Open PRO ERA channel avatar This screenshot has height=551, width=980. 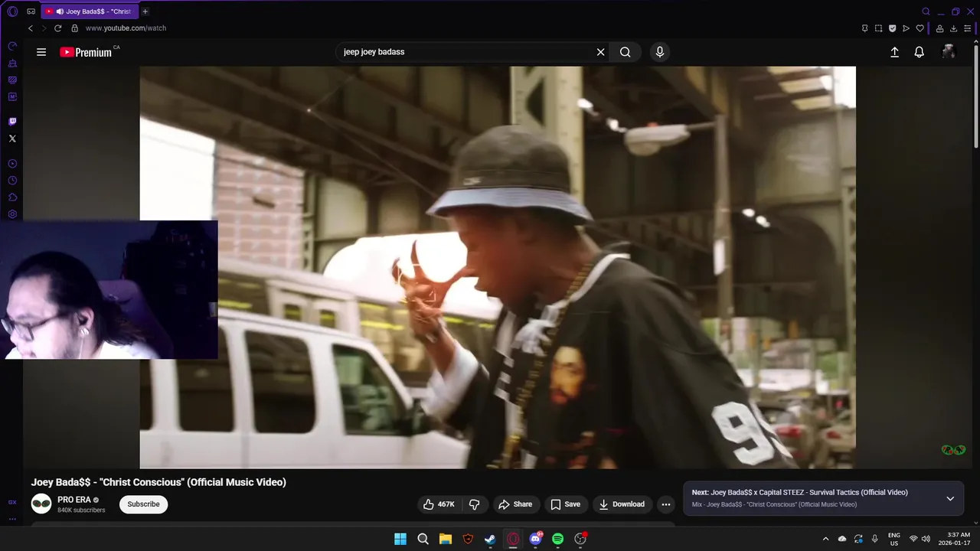(41, 504)
